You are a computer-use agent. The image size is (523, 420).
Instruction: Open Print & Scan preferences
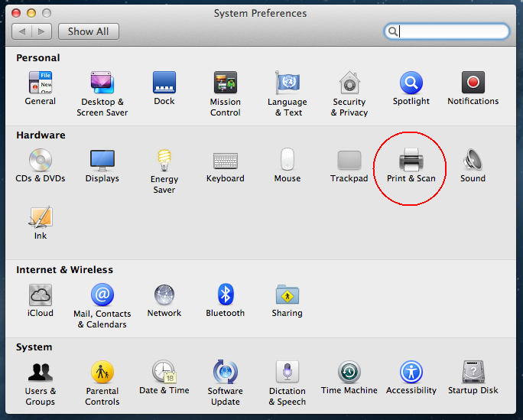(411, 161)
